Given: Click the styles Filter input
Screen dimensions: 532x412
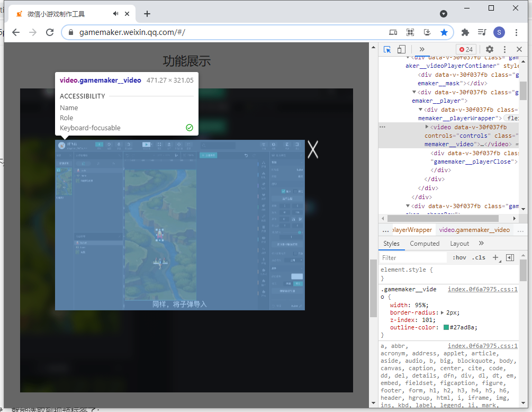Looking at the screenshot, I should pyautogui.click(x=413, y=257).
